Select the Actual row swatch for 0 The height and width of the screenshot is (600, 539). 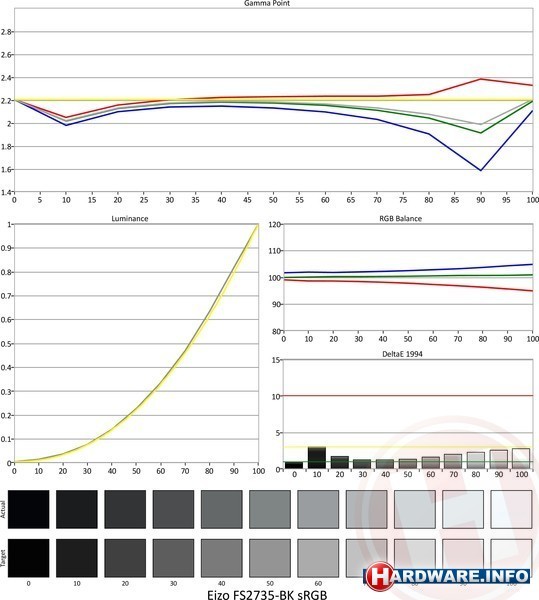28,509
